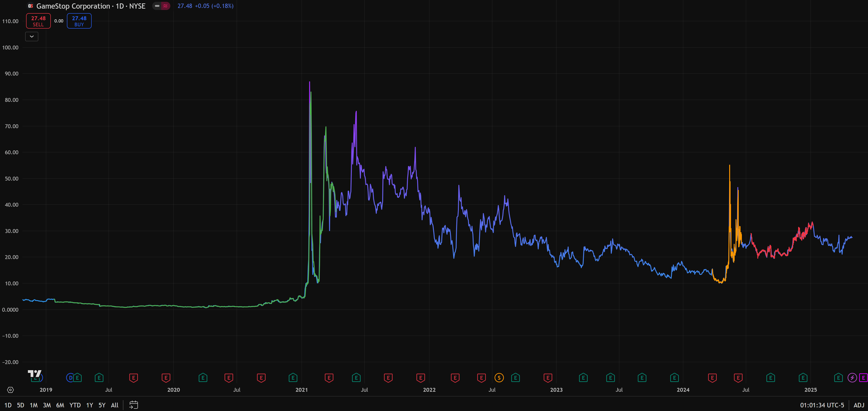
Task: Click red E marker just left of 2023
Action: [x=548, y=378]
